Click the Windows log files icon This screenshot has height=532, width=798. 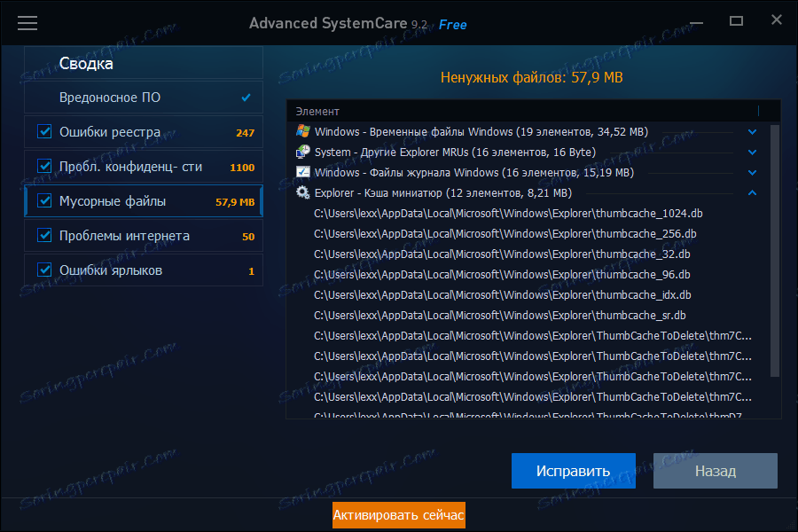(303, 172)
